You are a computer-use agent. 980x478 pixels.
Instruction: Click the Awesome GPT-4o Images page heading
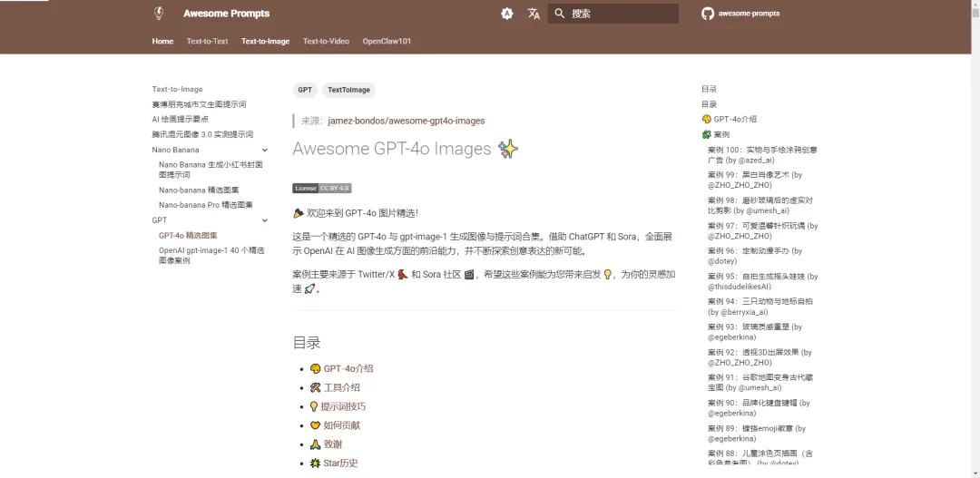tap(406, 149)
